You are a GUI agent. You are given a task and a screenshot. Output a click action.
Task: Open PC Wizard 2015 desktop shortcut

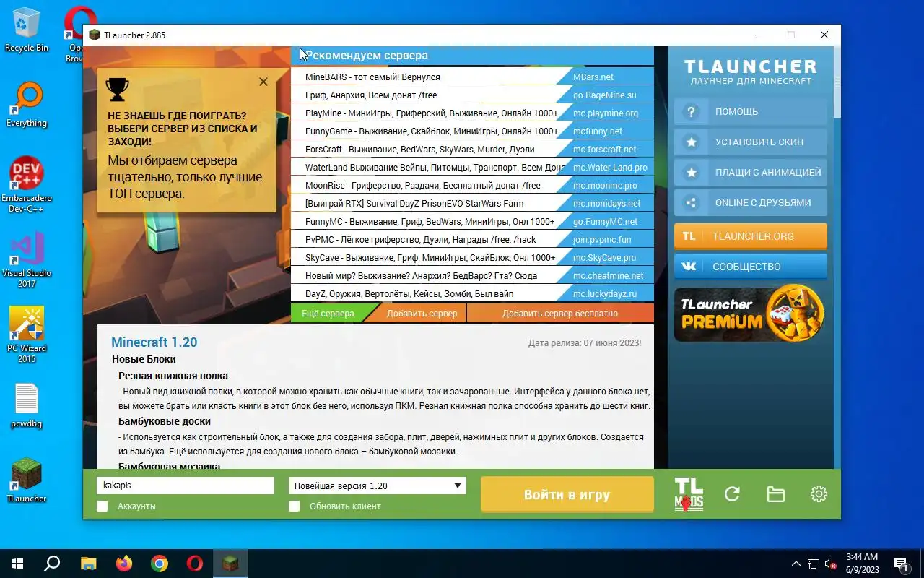click(x=27, y=334)
